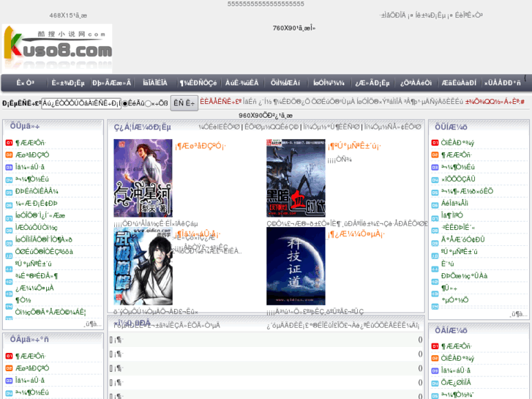This screenshot has height=399, width=532.
Task: Click the novel search input field
Action: coord(81,103)
